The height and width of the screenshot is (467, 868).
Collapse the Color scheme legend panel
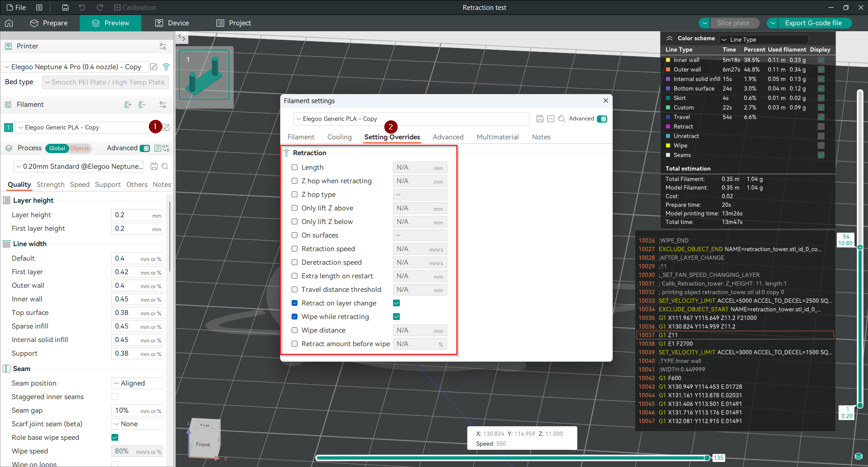pos(669,38)
